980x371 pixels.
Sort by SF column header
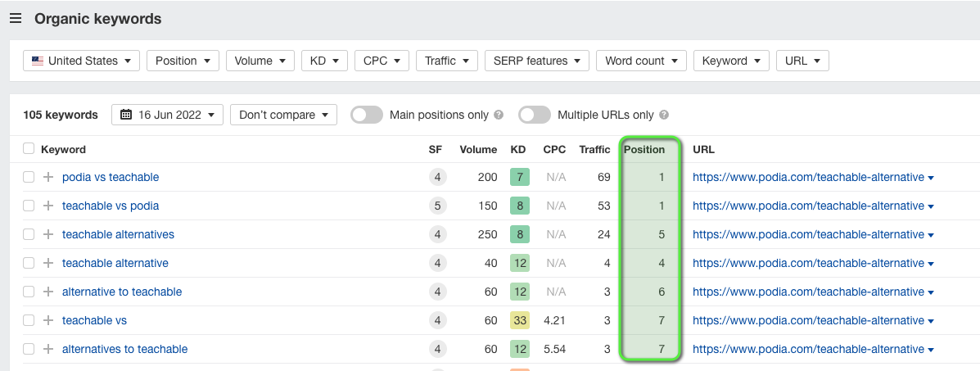435,150
